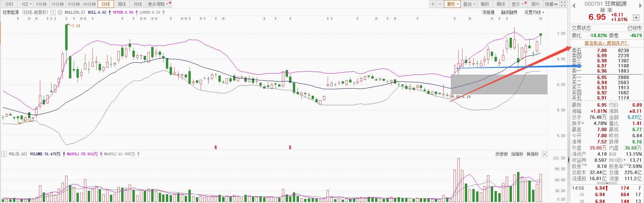
Task: Click 金额 5.27亿 value
Action: pos(634,117)
